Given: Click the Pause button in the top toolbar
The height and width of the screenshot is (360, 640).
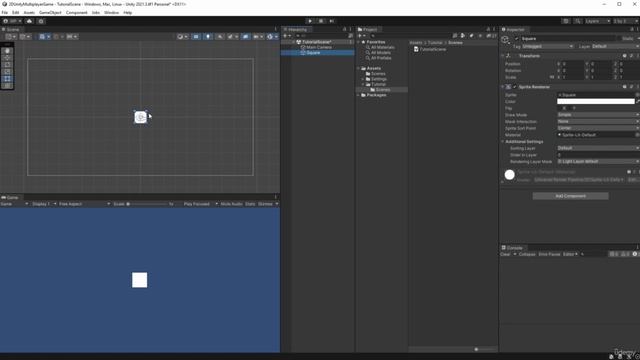Looking at the screenshot, I should [321, 21].
